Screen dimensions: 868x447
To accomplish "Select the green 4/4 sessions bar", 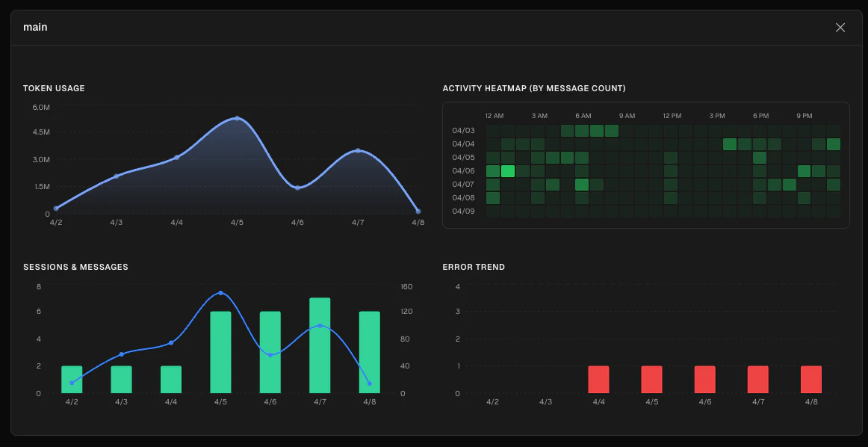I will point(171,380).
